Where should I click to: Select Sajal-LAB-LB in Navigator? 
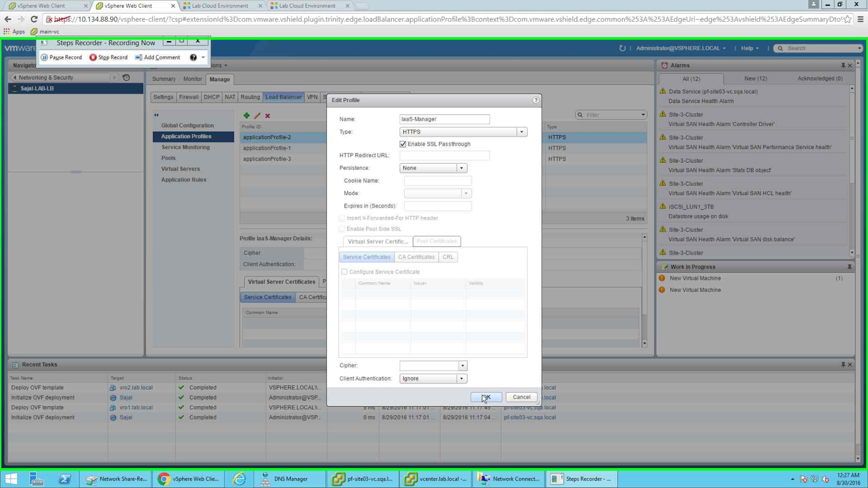(x=76, y=88)
